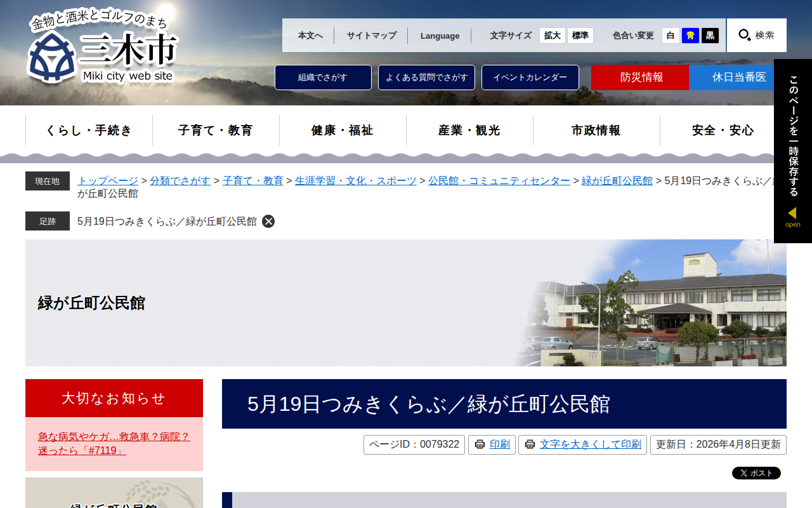
Task: Remove the 足跡 history entry with X icon
Action: [268, 221]
